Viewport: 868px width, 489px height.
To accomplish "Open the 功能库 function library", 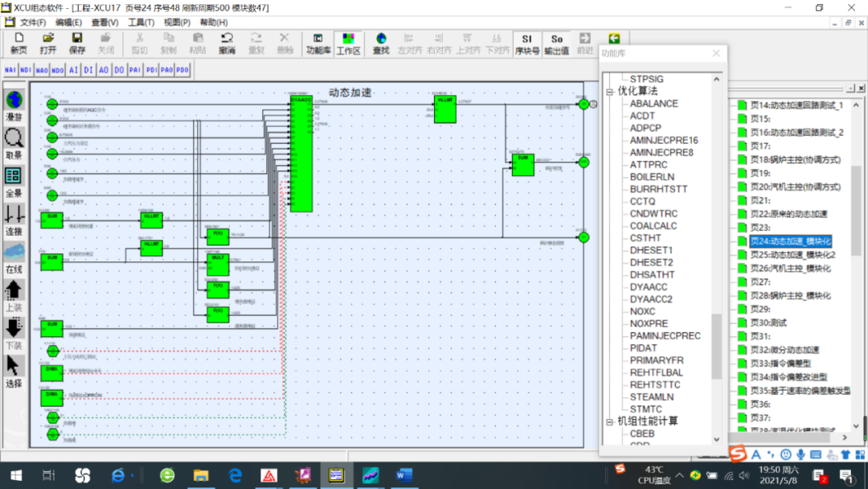I will pyautogui.click(x=318, y=43).
